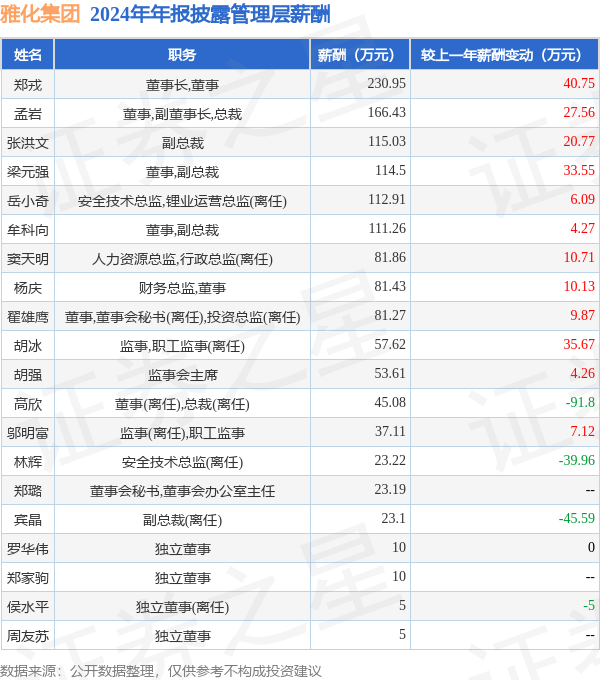Image resolution: width=600 pixels, height=680 pixels.
Task: Select the name 郑家驹
Action: coord(28,578)
